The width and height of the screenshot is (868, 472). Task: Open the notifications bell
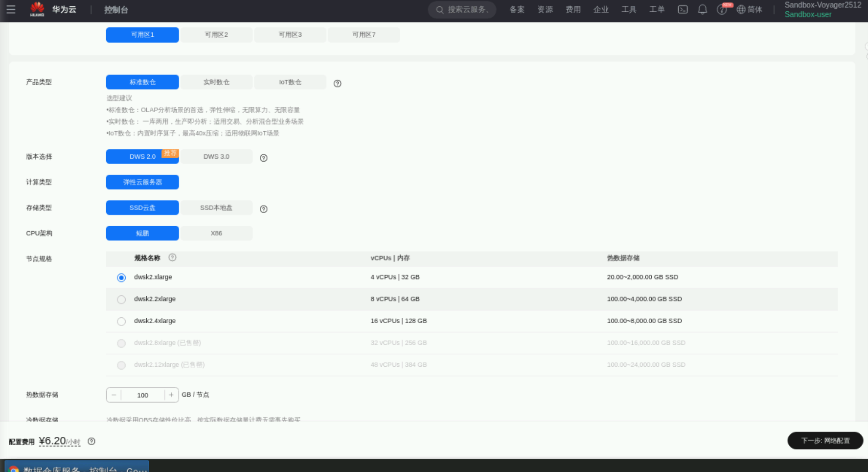(702, 9)
